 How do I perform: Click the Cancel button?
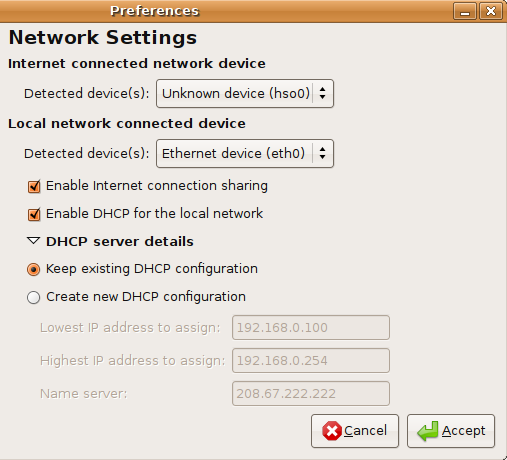pyautogui.click(x=355, y=431)
